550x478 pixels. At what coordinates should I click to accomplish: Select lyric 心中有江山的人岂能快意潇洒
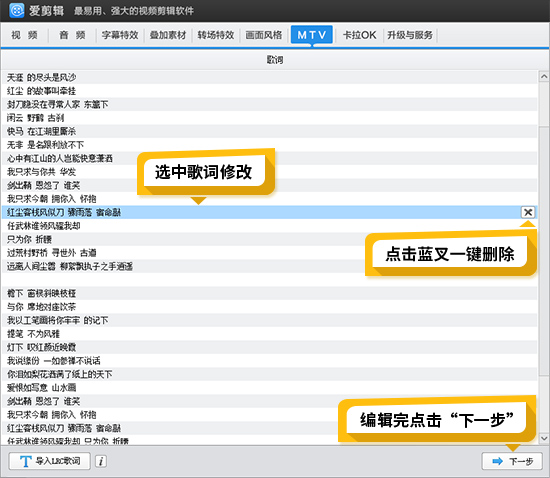click(269, 158)
